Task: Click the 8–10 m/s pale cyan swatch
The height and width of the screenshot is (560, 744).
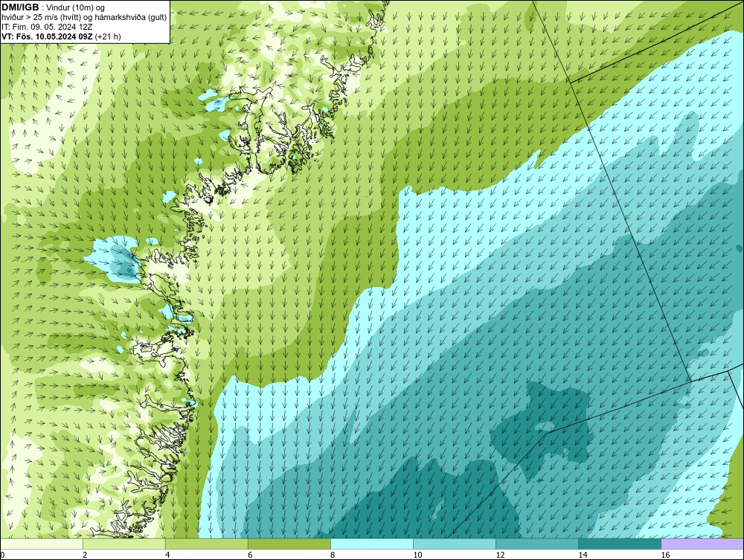Action: (x=372, y=544)
